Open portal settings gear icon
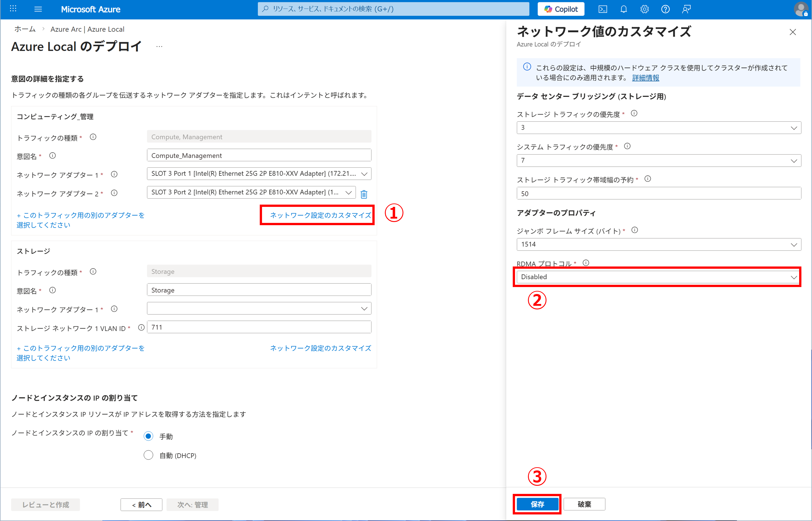 (x=644, y=9)
